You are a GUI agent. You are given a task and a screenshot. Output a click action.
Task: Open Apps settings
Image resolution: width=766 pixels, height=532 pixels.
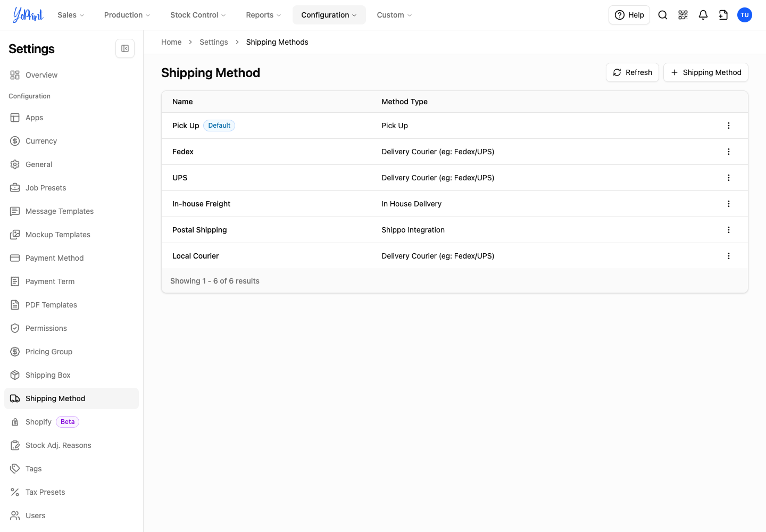point(71,118)
